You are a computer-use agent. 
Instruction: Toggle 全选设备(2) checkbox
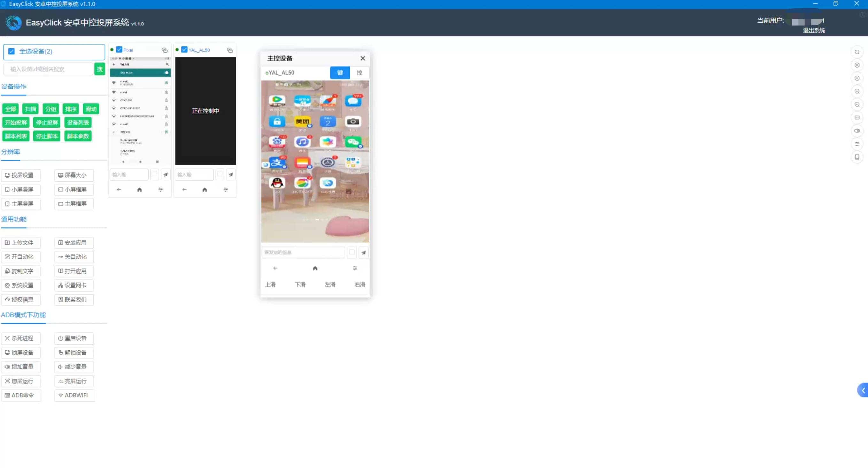pyautogui.click(x=12, y=51)
